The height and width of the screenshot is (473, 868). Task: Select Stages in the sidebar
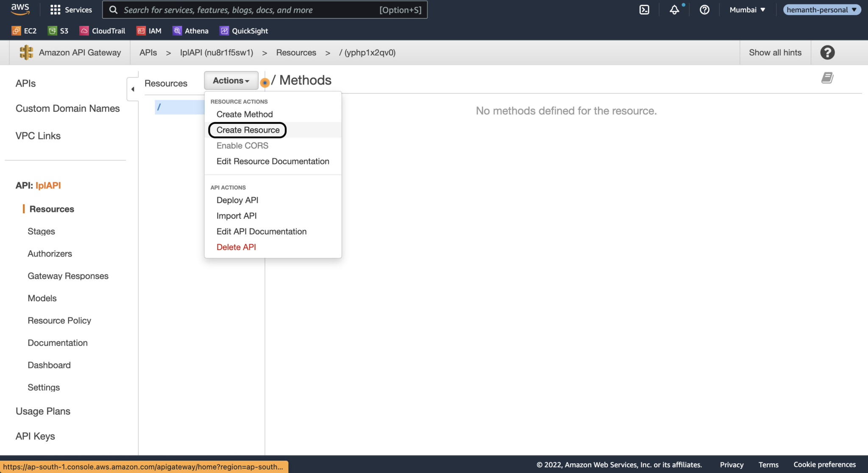point(41,231)
